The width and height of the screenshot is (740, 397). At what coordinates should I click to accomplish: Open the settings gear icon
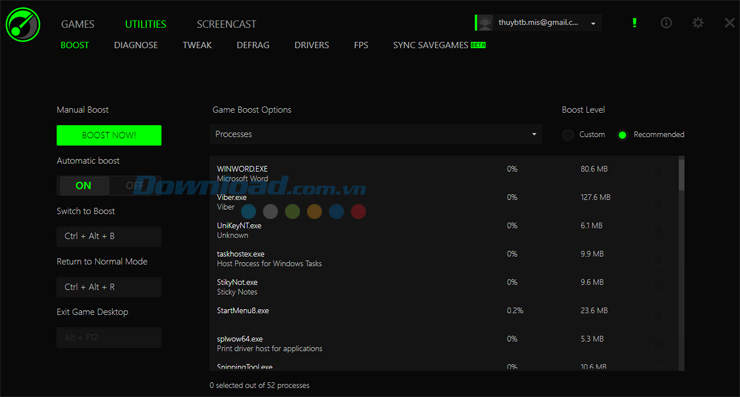point(698,23)
